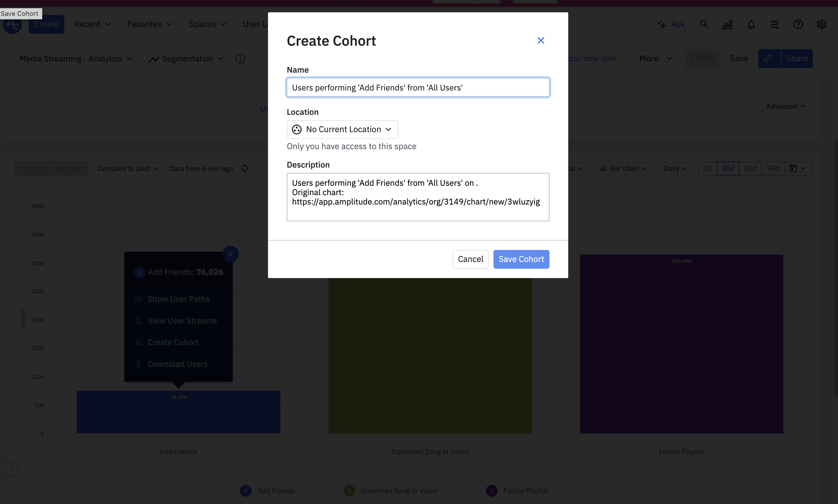The width and height of the screenshot is (838, 504).
Task: Click the chart info icon
Action: 240,58
